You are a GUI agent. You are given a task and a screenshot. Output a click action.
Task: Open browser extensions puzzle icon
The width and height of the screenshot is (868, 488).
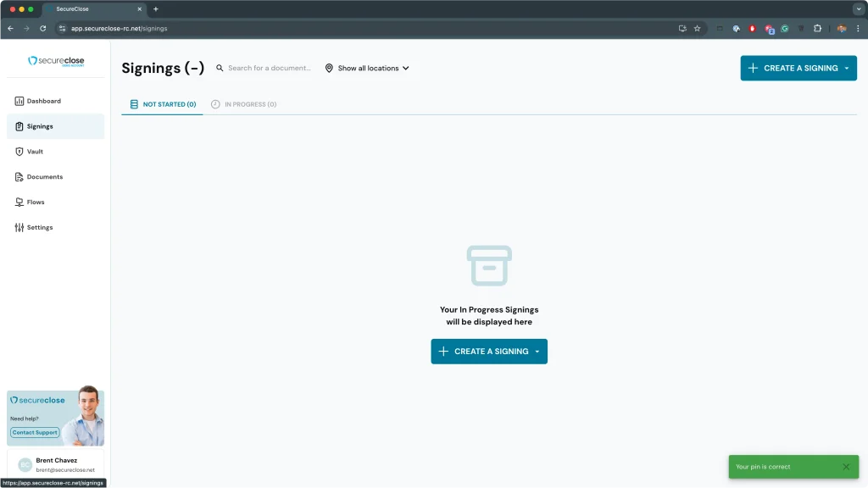tap(817, 28)
